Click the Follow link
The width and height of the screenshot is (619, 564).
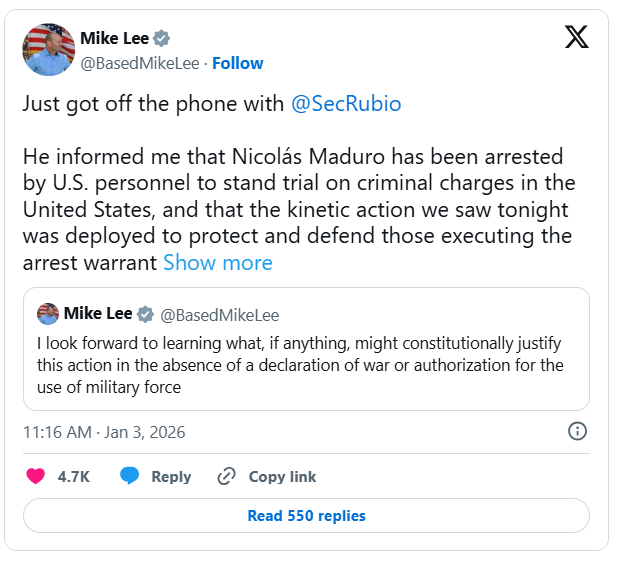[x=237, y=63]
